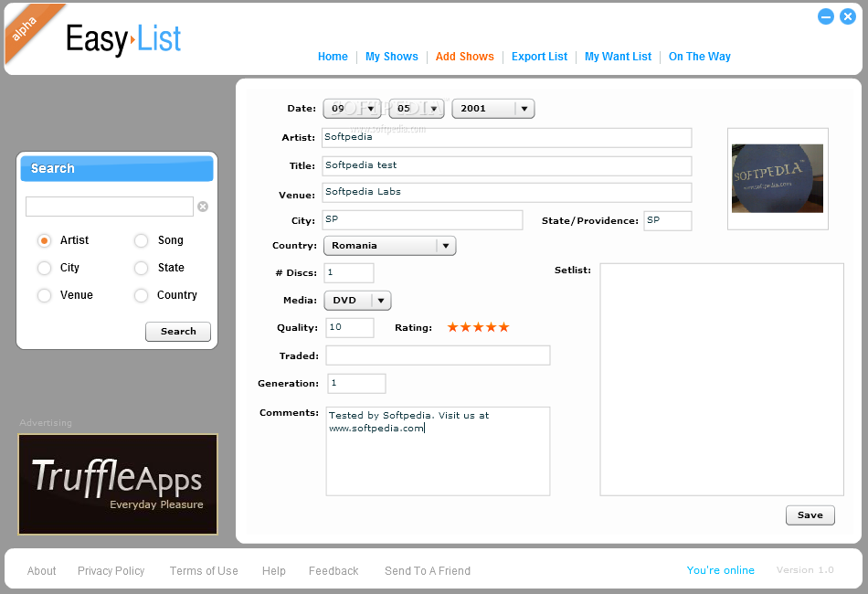Open the Terms of Use link
Screen dimensions: 868x594
(204, 571)
